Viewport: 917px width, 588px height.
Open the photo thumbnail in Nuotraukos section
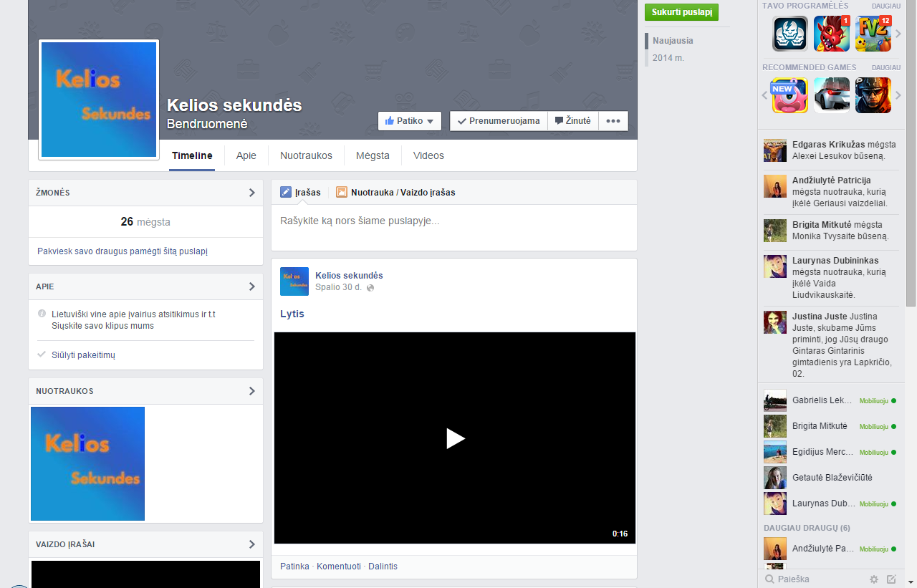87,463
